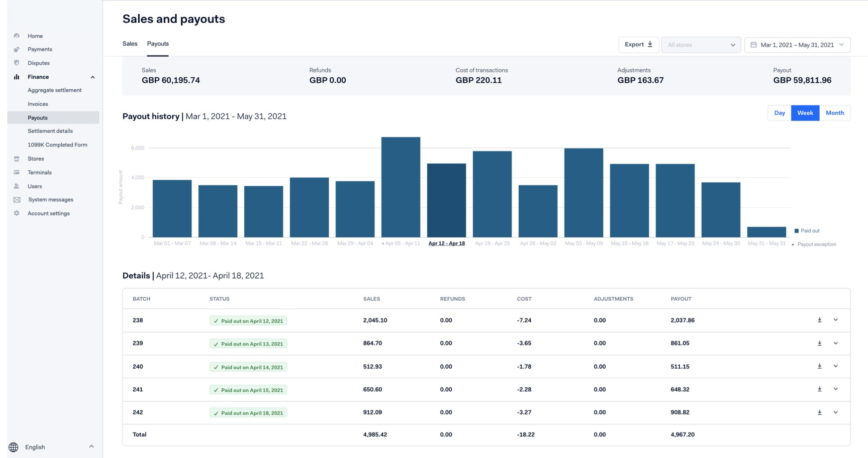Click the Home icon in sidebar

click(x=17, y=36)
